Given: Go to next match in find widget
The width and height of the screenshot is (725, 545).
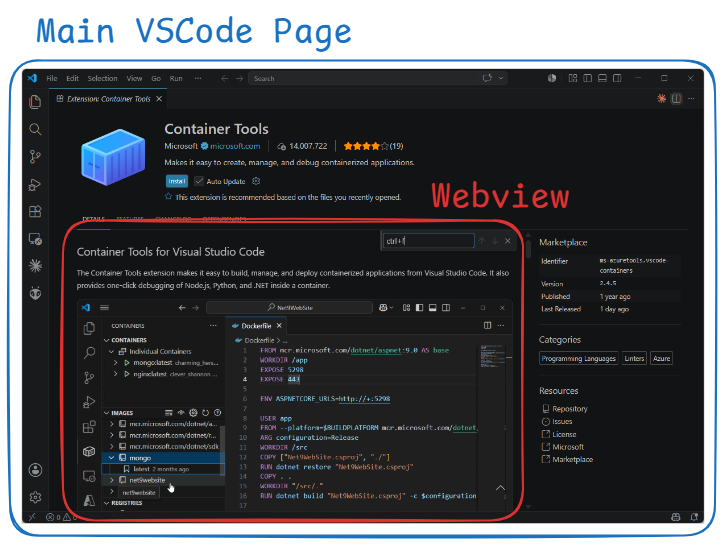Looking at the screenshot, I should pos(495,241).
